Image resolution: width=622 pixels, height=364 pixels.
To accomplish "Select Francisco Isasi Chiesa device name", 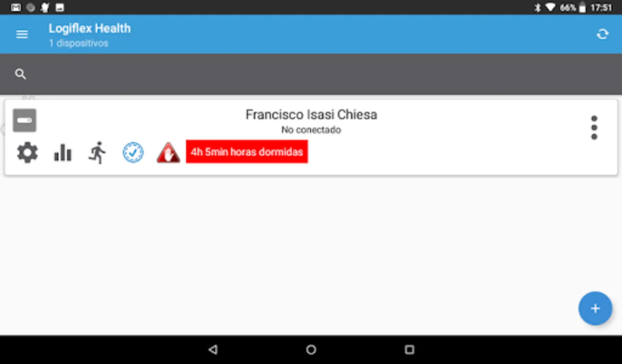I will [x=311, y=114].
